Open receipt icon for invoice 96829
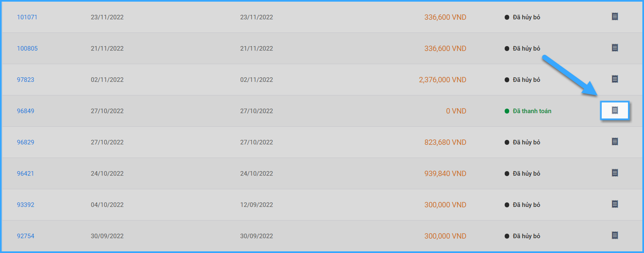This screenshot has width=644, height=253. (x=615, y=142)
